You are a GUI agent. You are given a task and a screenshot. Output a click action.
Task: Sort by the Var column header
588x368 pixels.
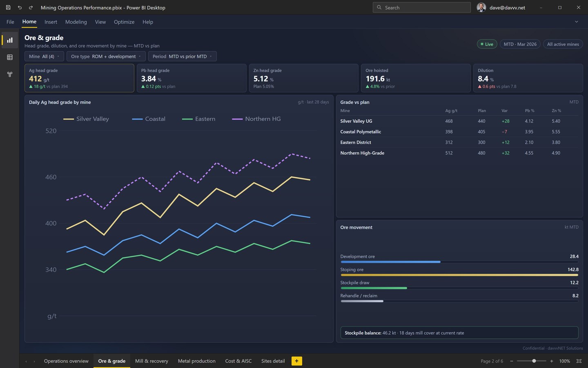coord(505,111)
